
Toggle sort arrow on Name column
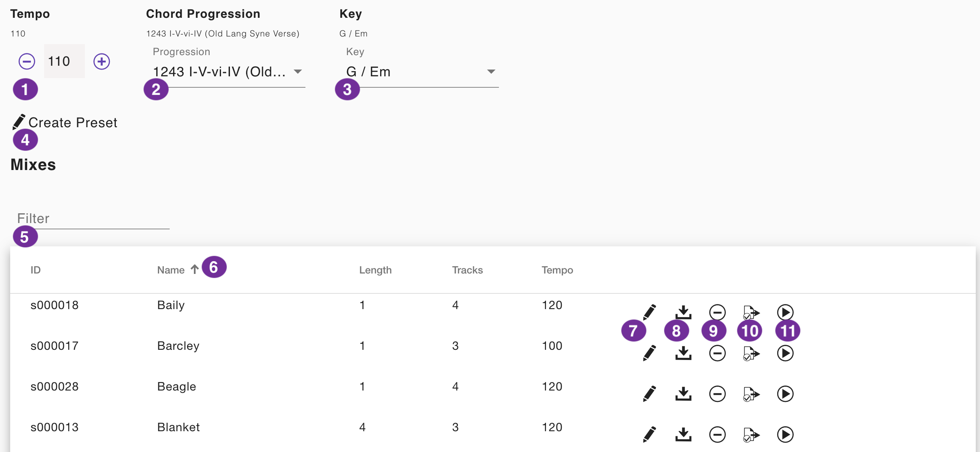coord(195,269)
